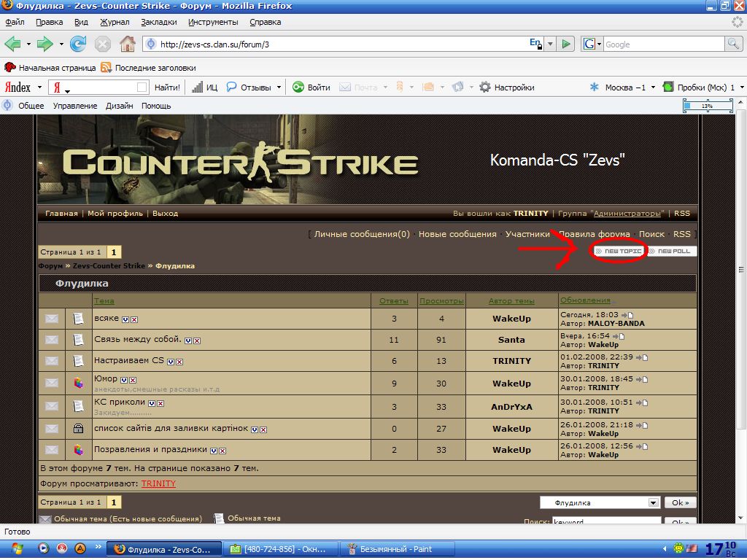
Task: Open the forward history dropdown arrow
Action: pyautogui.click(x=61, y=44)
